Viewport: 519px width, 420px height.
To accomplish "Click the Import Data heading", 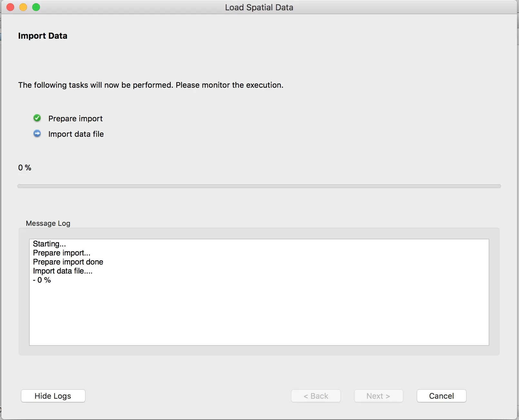I will [x=43, y=36].
